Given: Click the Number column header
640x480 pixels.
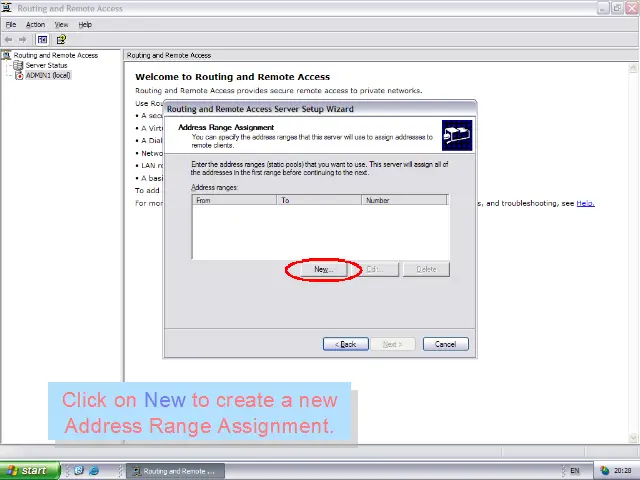Looking at the screenshot, I should point(404,200).
